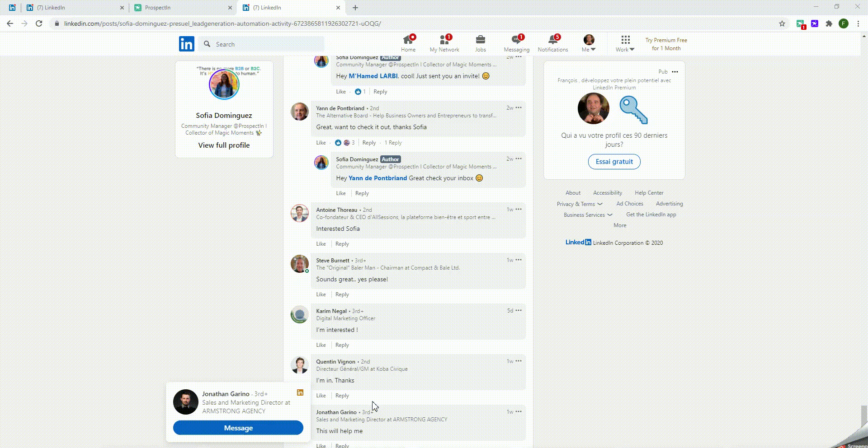
Task: Switch to the first pinned LinkedIn tab
Action: pyautogui.click(x=12, y=8)
